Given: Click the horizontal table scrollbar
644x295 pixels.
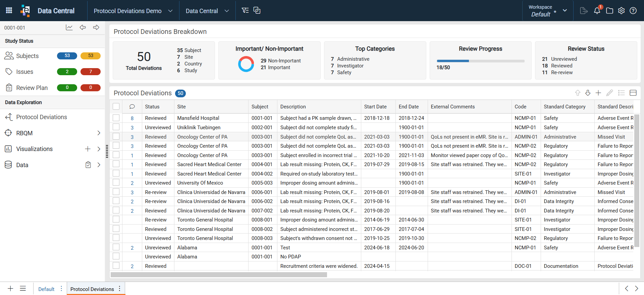Looking at the screenshot, I should 219,275.
